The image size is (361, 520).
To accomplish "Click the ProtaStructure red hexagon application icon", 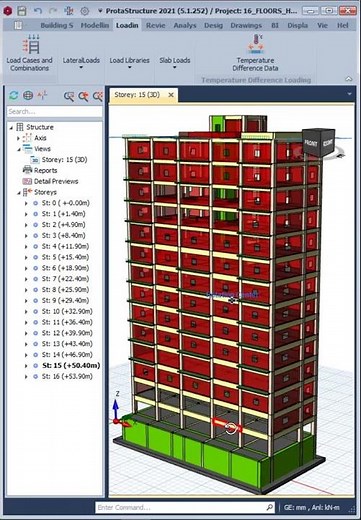I will [8, 11].
